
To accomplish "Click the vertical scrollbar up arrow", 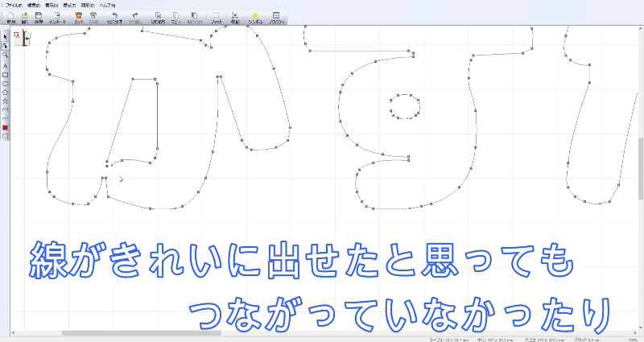I will point(641,28).
